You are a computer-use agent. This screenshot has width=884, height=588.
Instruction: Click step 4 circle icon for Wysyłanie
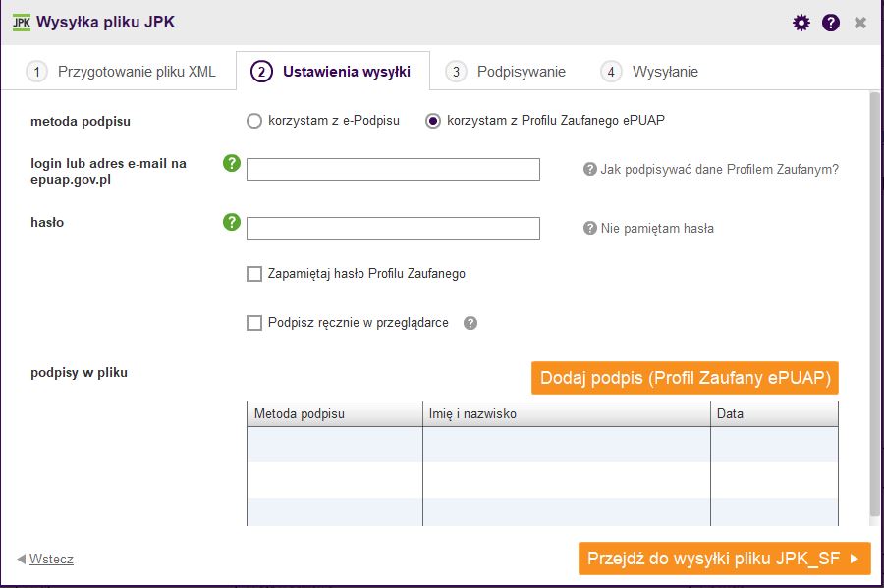pos(611,72)
